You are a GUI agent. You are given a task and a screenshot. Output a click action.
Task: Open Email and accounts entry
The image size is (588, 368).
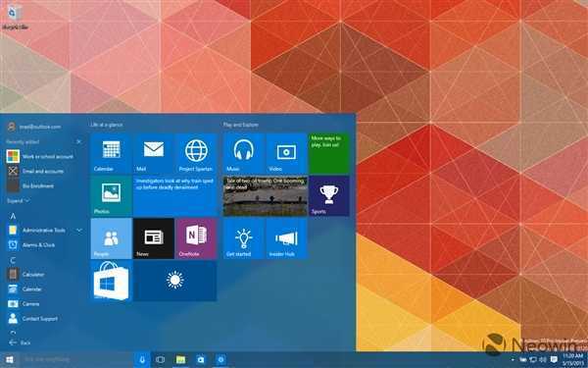(36, 171)
